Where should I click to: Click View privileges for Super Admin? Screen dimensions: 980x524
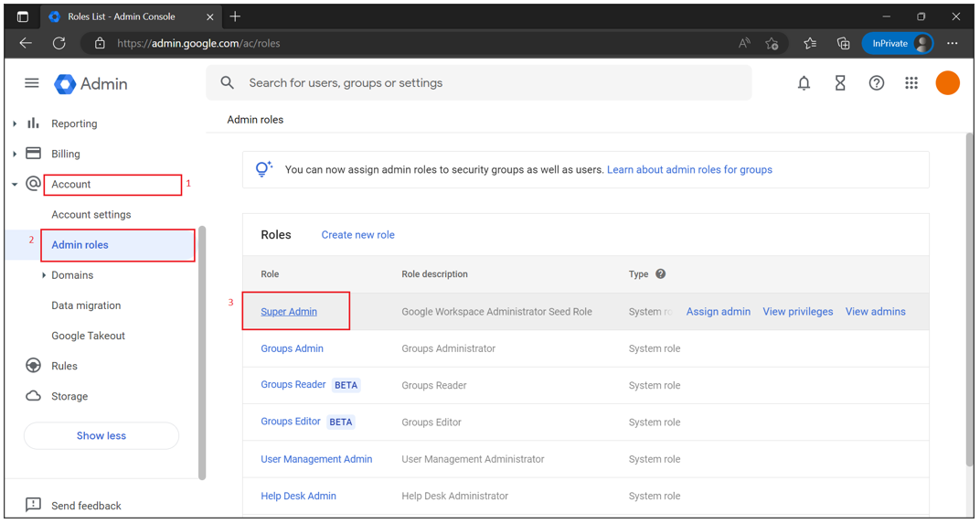click(x=797, y=312)
